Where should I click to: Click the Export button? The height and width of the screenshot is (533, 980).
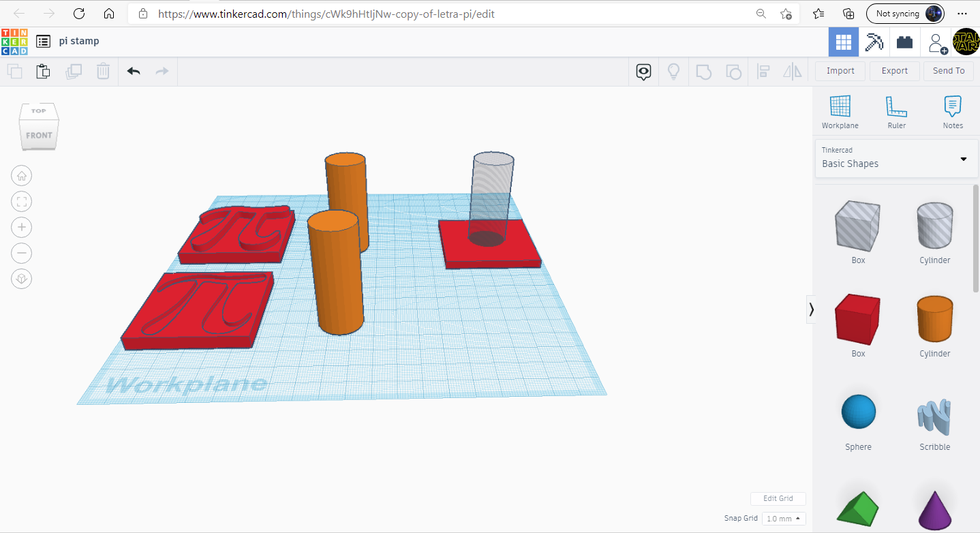(895, 71)
